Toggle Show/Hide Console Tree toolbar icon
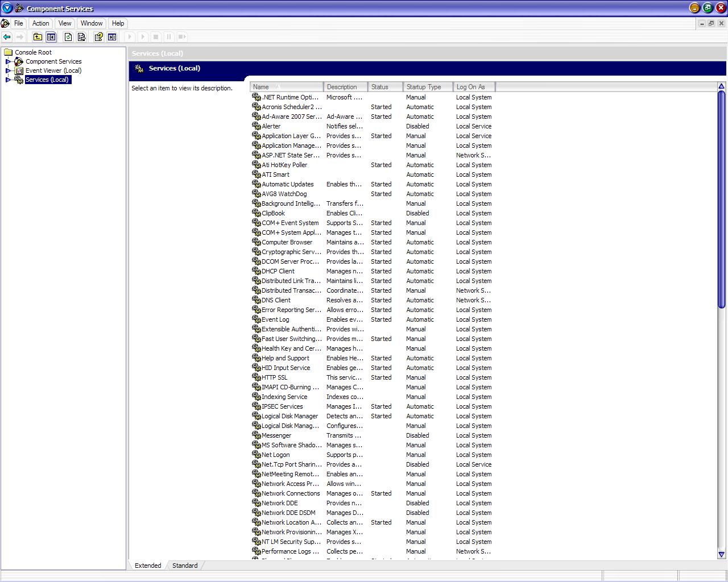 coord(51,37)
